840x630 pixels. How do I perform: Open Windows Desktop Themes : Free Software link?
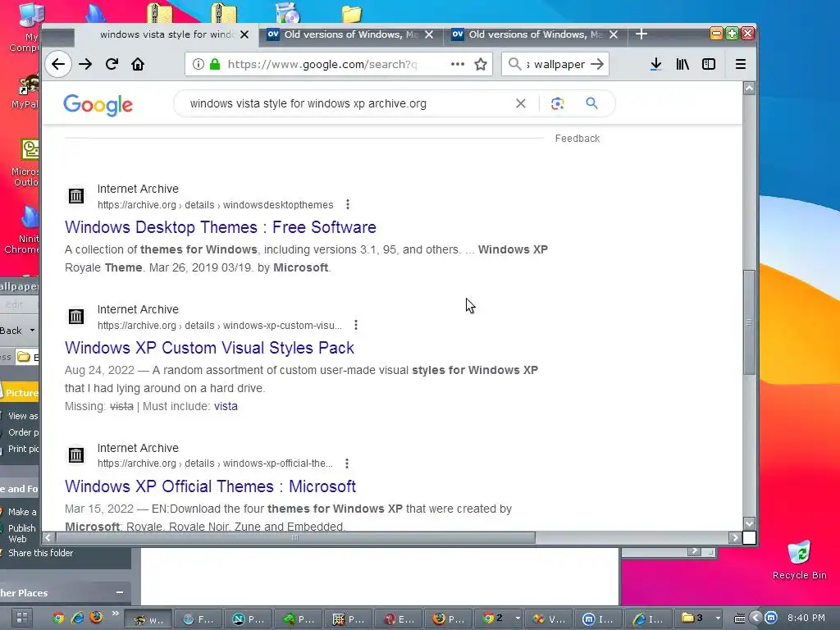pos(220,227)
